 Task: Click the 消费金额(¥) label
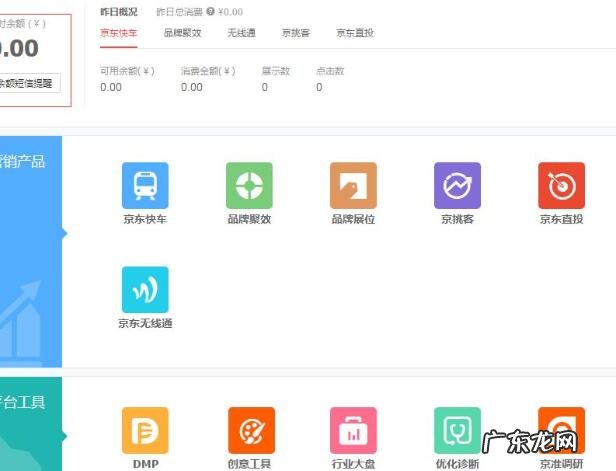208,71
